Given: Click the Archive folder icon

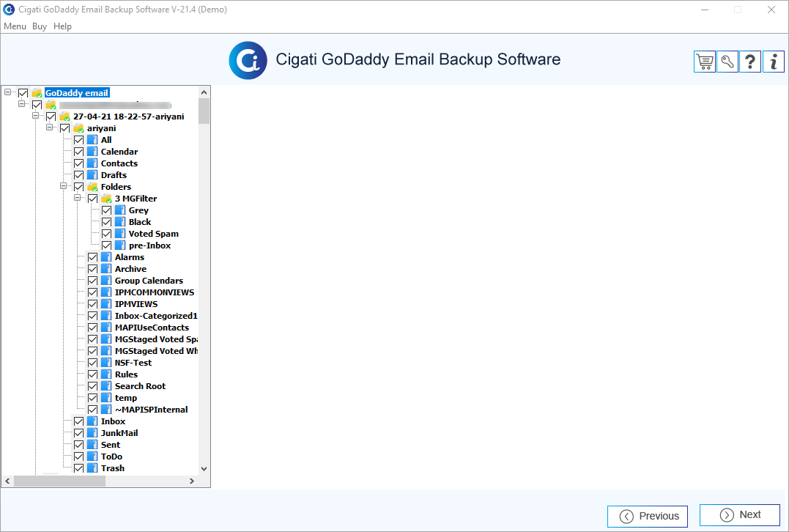Looking at the screenshot, I should 106,269.
